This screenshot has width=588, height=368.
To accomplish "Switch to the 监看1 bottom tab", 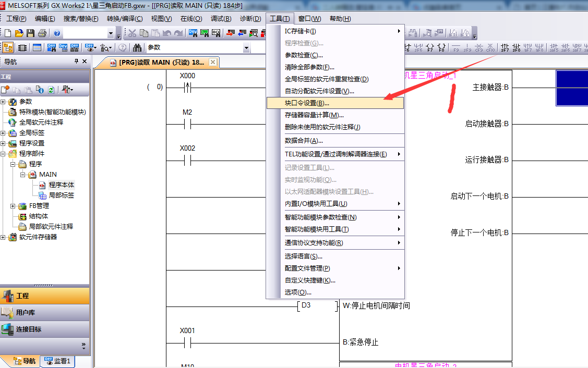I will pyautogui.click(x=58, y=361).
